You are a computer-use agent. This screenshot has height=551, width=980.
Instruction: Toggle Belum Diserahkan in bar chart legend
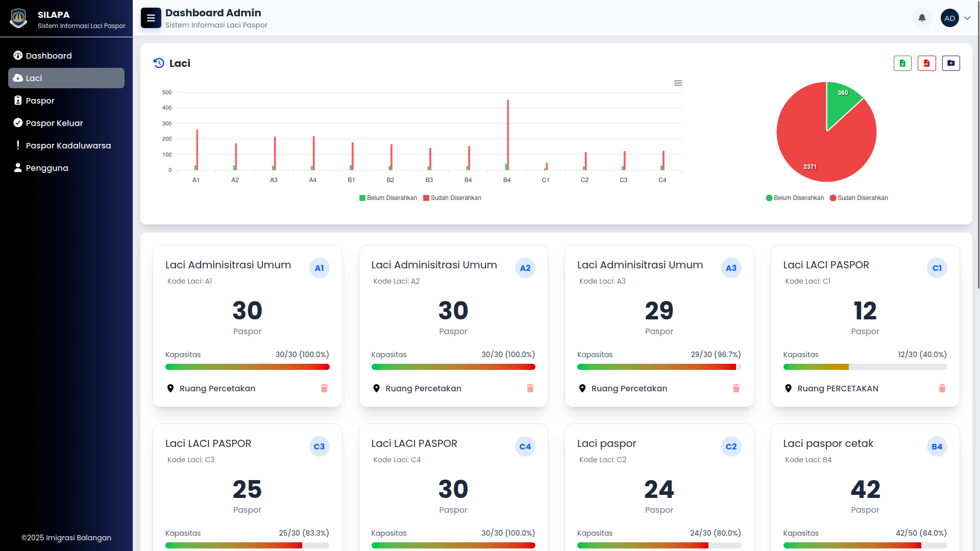(388, 198)
